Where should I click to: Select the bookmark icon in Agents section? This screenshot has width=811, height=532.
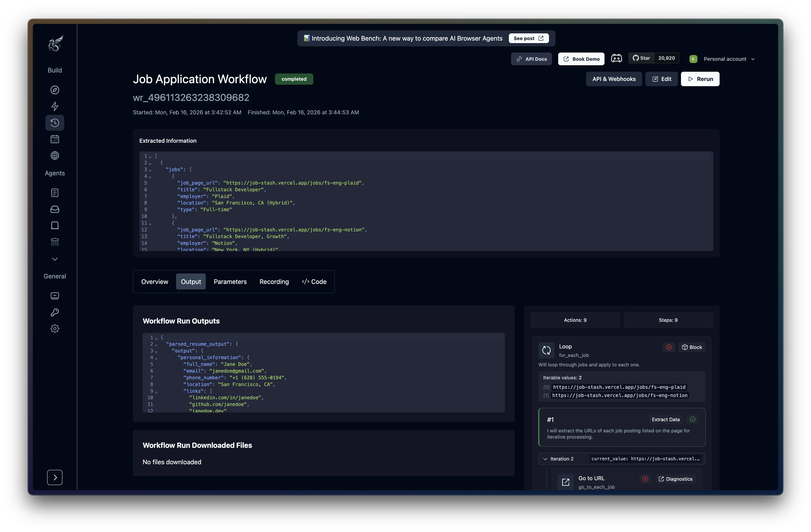(55, 225)
